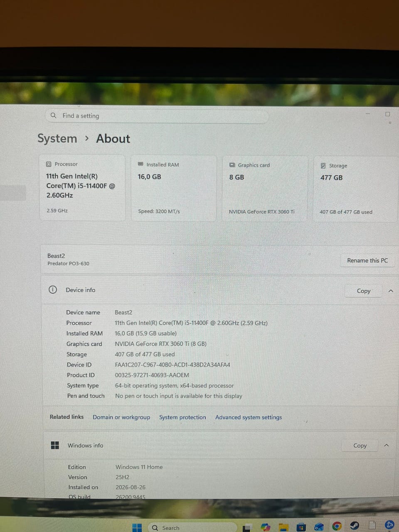Launch Google Chrome from the taskbar
This screenshot has height=532, width=399.
(x=337, y=527)
